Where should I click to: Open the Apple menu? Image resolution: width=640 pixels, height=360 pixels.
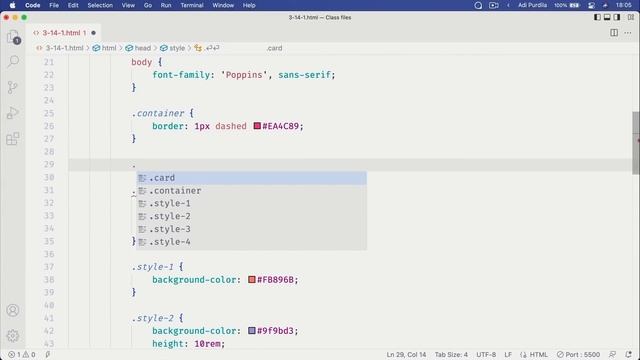13,5
